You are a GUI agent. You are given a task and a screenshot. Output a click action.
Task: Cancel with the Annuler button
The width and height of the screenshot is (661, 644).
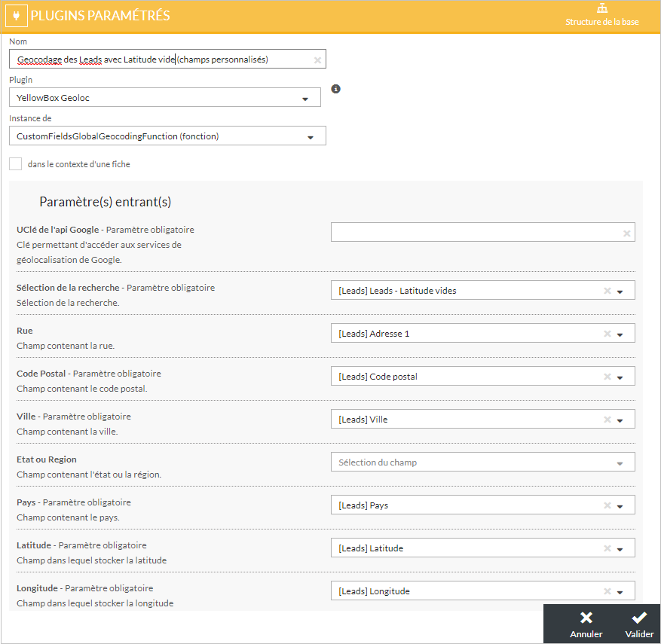[586, 624]
